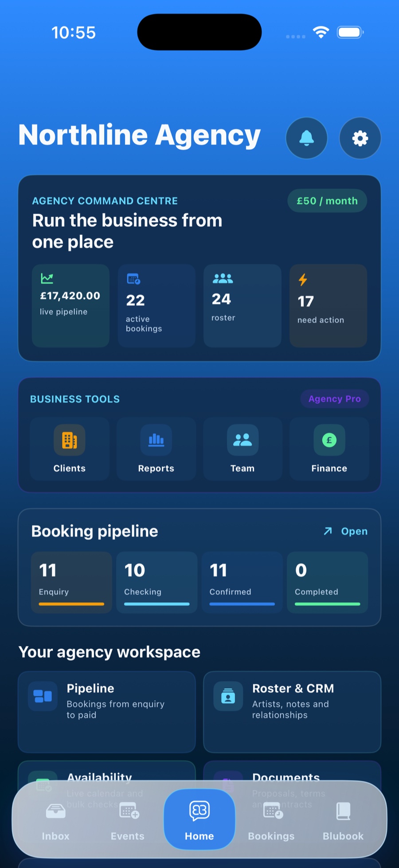Open notifications with the bell icon

point(307,138)
